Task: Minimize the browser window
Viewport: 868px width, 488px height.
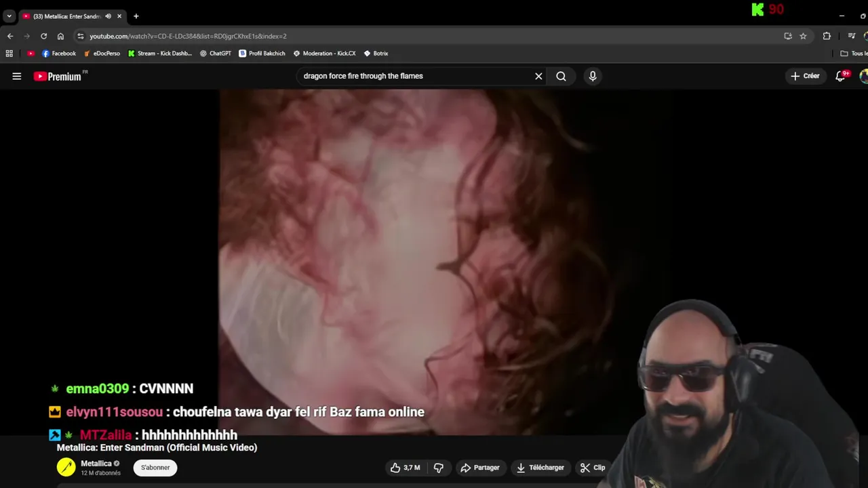Action: click(x=842, y=16)
